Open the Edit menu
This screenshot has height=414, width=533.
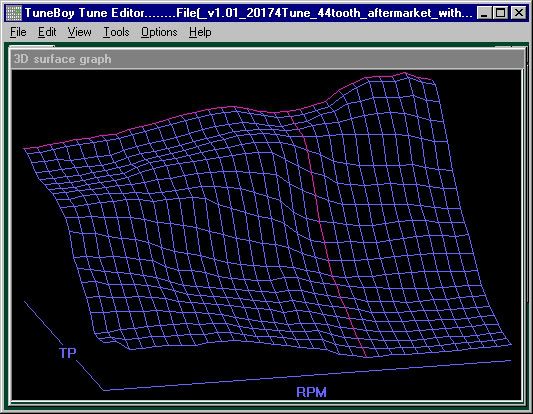click(47, 32)
